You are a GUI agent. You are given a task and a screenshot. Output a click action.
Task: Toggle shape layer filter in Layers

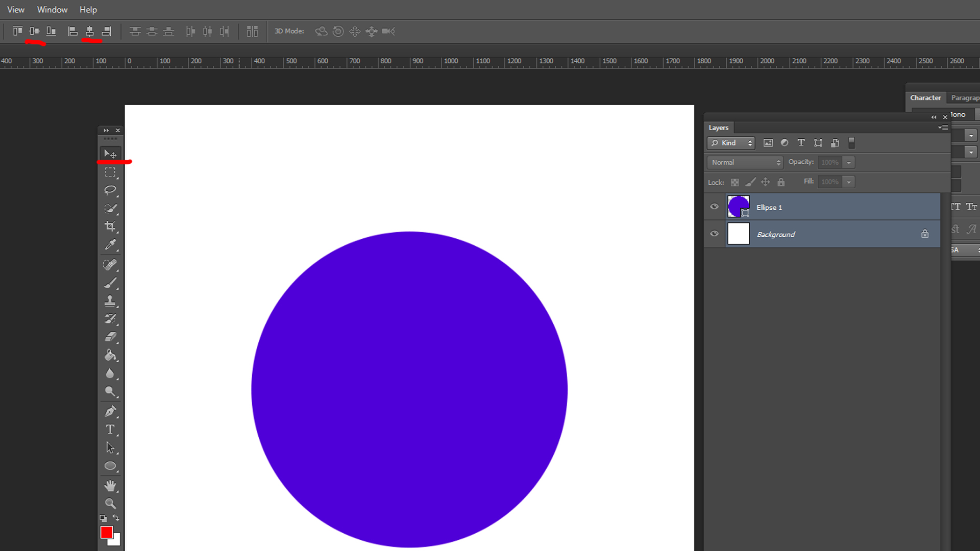(818, 143)
